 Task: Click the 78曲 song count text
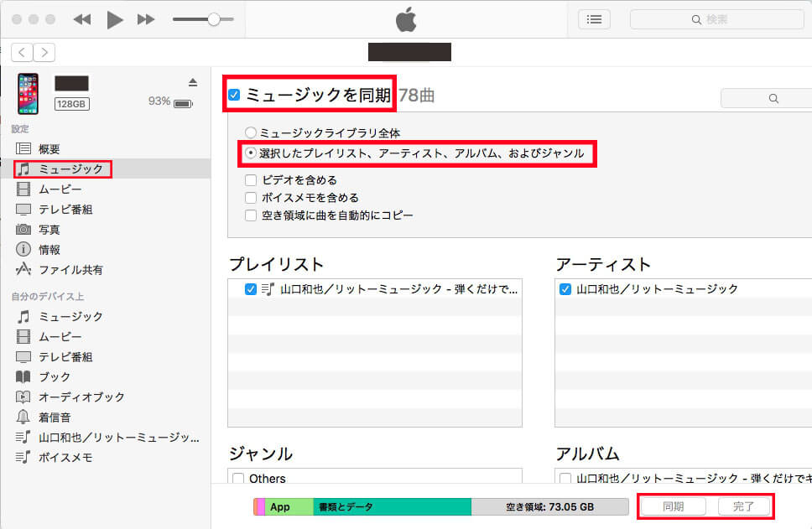[416, 96]
